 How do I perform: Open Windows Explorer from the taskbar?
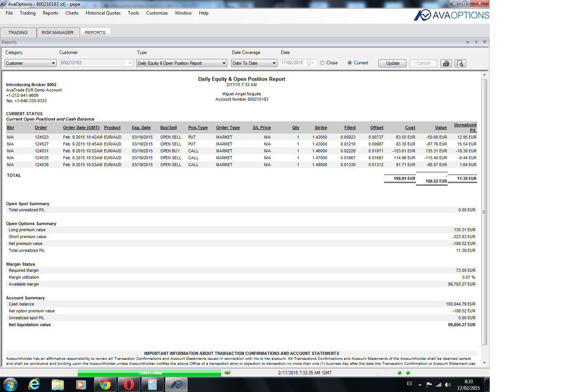57,384
